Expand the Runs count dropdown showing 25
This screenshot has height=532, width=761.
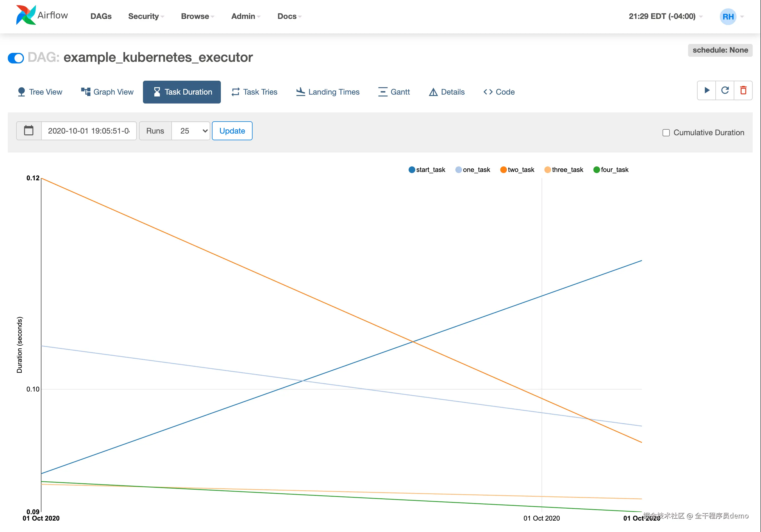191,131
